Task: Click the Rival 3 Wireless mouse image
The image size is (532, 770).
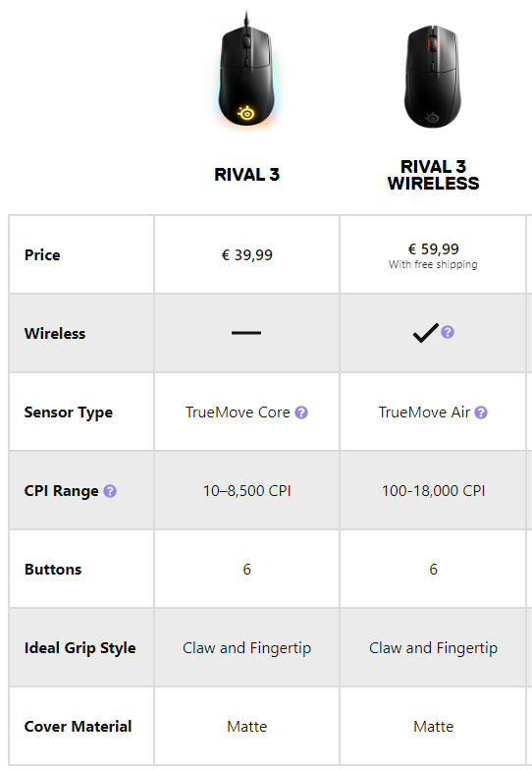Action: (x=433, y=77)
